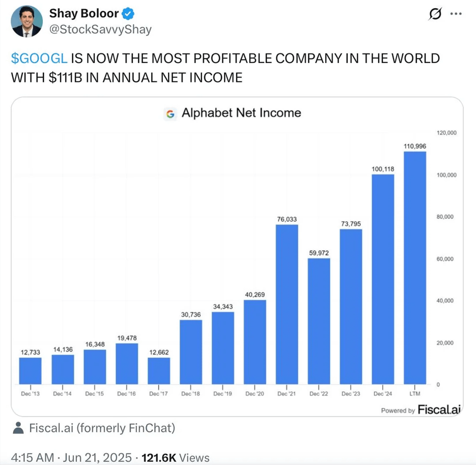Click the person icon beside Fiscal.ai tag
This screenshot has width=476, height=465.
coord(17,428)
